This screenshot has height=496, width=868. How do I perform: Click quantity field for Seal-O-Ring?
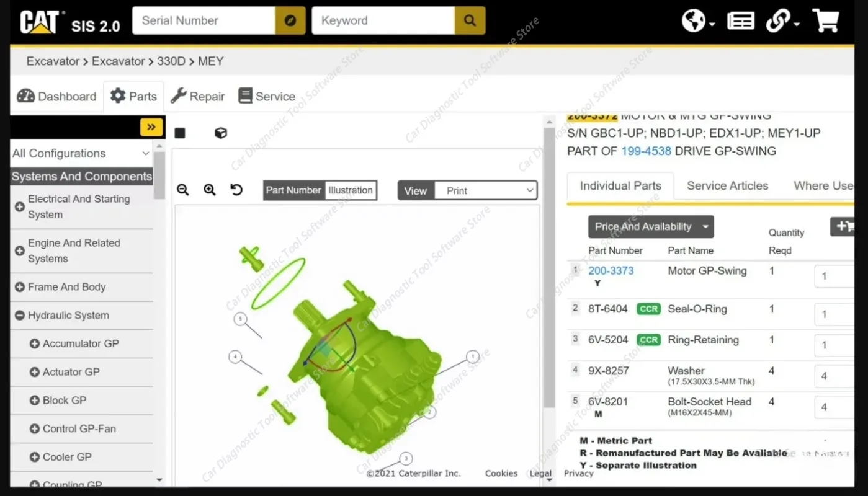(834, 314)
